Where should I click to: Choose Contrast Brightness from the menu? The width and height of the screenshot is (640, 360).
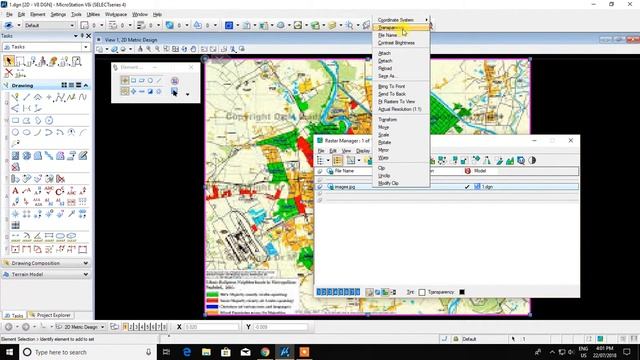(x=396, y=43)
